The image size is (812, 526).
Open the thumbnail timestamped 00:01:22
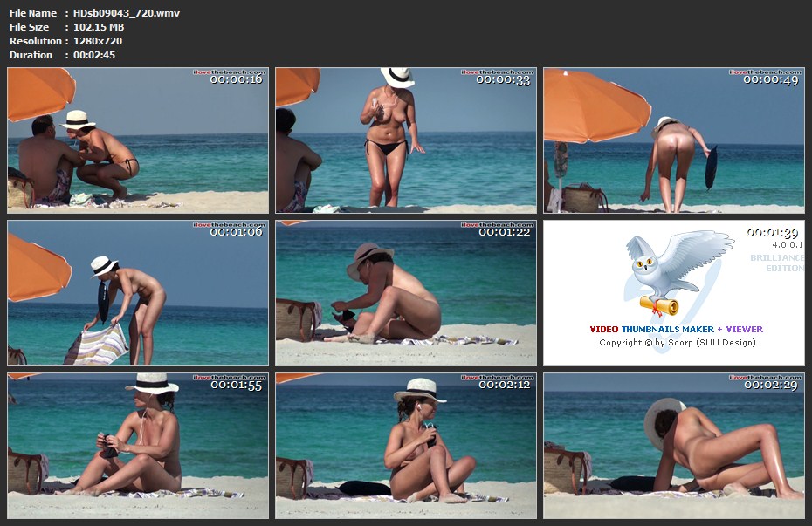[x=406, y=293]
